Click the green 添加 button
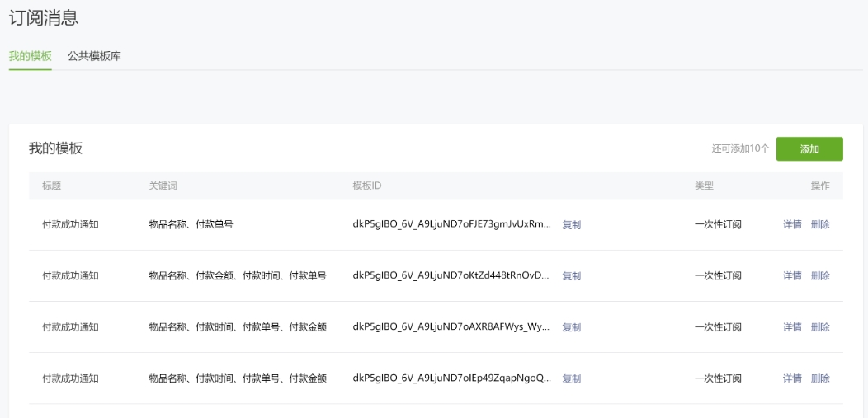Image resolution: width=868 pixels, height=418 pixels. pyautogui.click(x=809, y=149)
